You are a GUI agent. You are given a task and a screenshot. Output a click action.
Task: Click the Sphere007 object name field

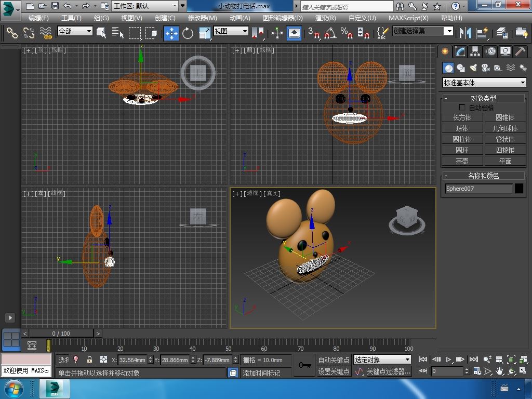478,188
